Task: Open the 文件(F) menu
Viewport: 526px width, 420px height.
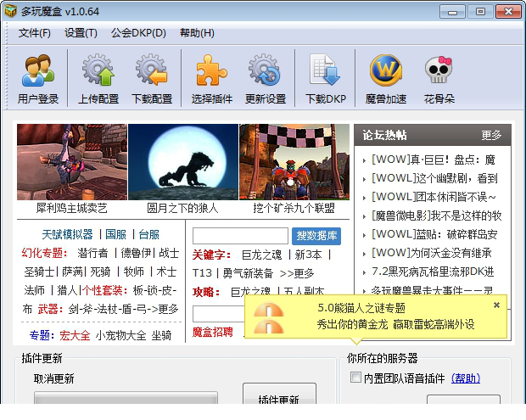Action: 34,33
